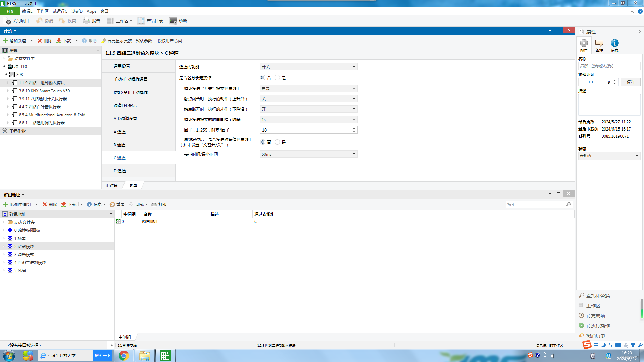Viewport: 644px width, 362px height.
Task: Open 通道的功能 dropdown showing 开关
Action: [308, 67]
